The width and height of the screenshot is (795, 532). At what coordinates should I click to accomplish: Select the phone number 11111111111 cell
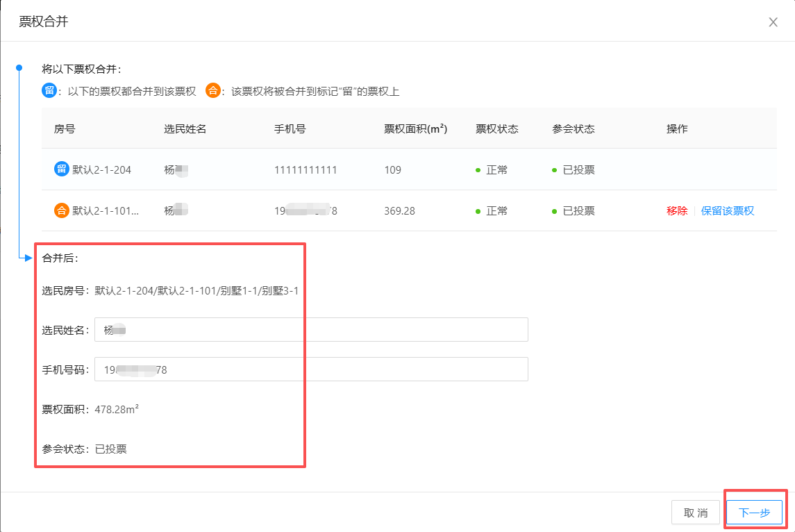pos(306,170)
